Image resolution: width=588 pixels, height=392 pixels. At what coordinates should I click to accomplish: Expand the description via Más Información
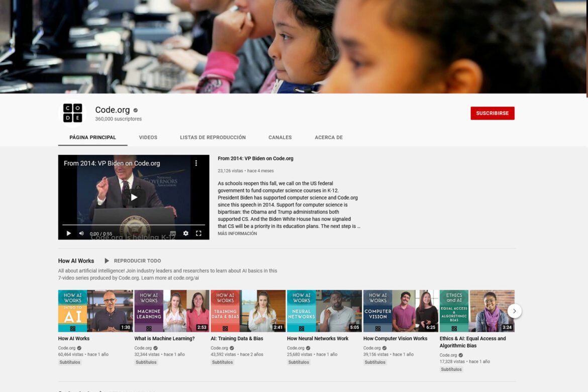pos(237,234)
